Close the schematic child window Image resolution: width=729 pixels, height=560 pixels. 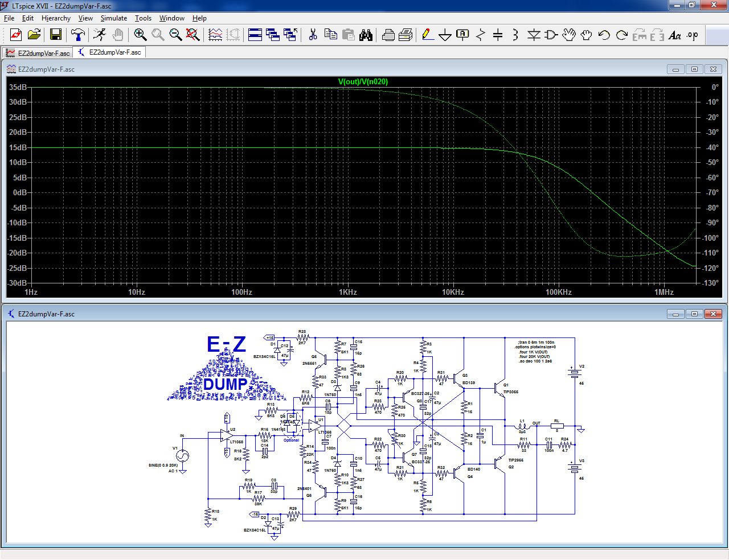click(x=713, y=314)
